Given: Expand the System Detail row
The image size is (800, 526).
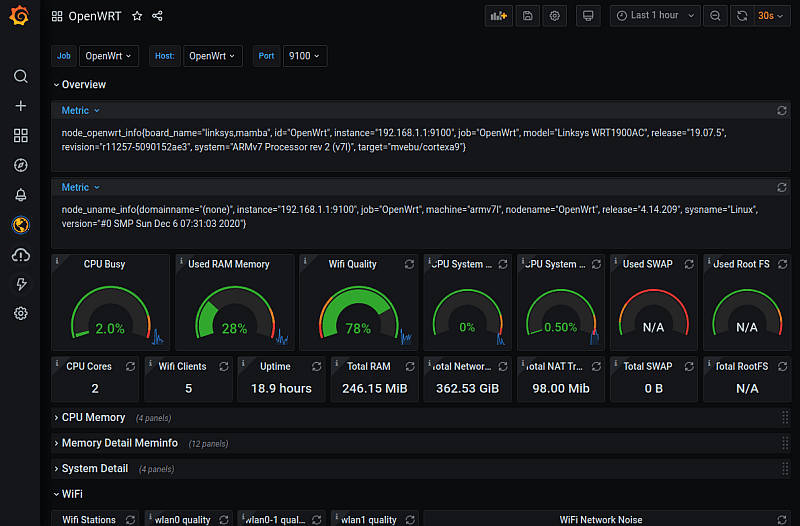Looking at the screenshot, I should point(94,468).
